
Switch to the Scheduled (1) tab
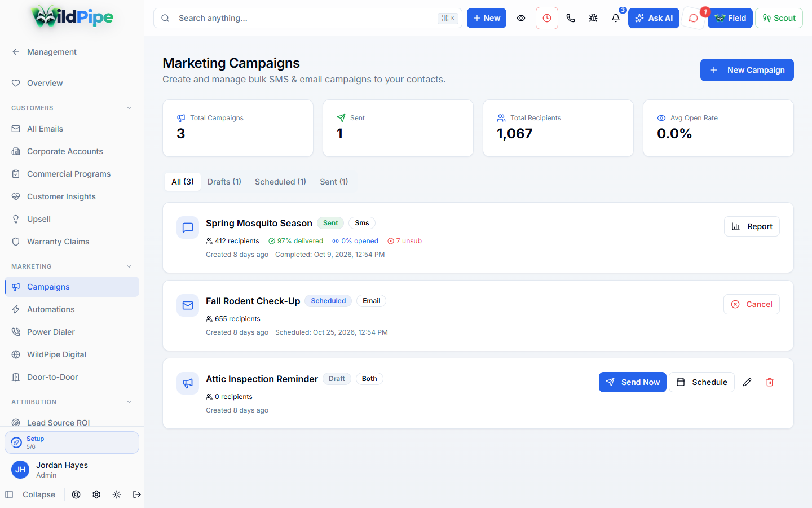click(280, 182)
